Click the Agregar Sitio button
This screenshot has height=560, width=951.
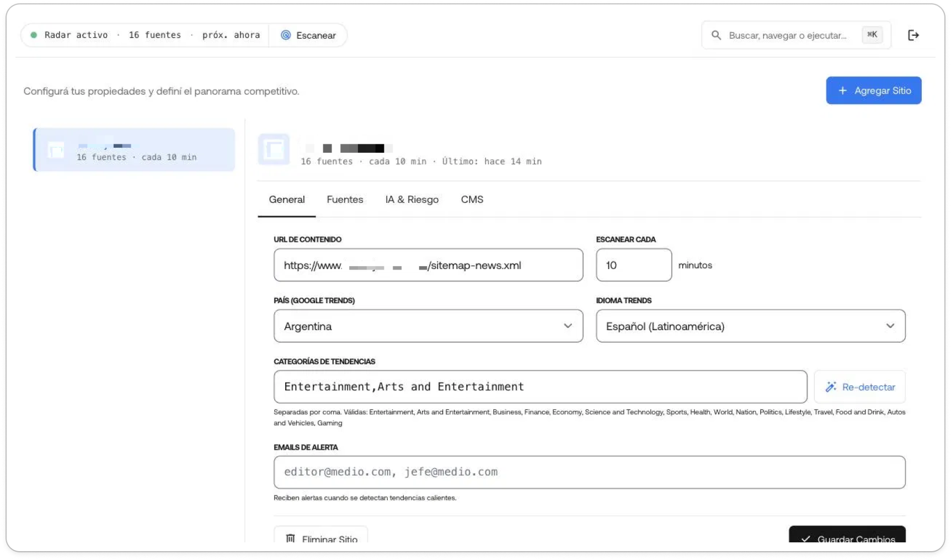[x=873, y=90]
